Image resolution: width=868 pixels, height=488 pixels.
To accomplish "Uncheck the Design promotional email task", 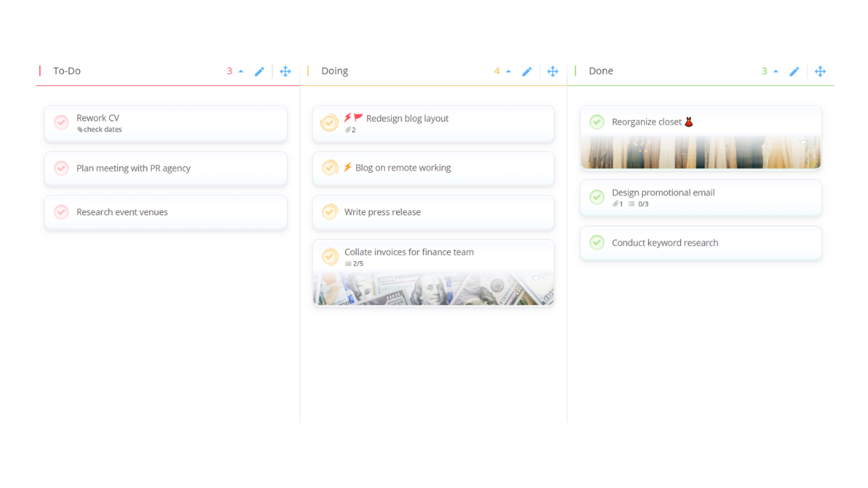I will click(597, 197).
